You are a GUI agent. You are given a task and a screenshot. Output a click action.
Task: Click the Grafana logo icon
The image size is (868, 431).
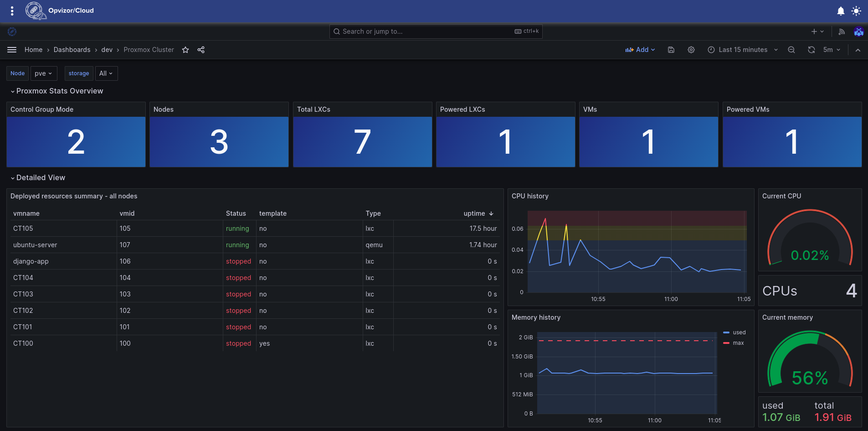coord(12,31)
